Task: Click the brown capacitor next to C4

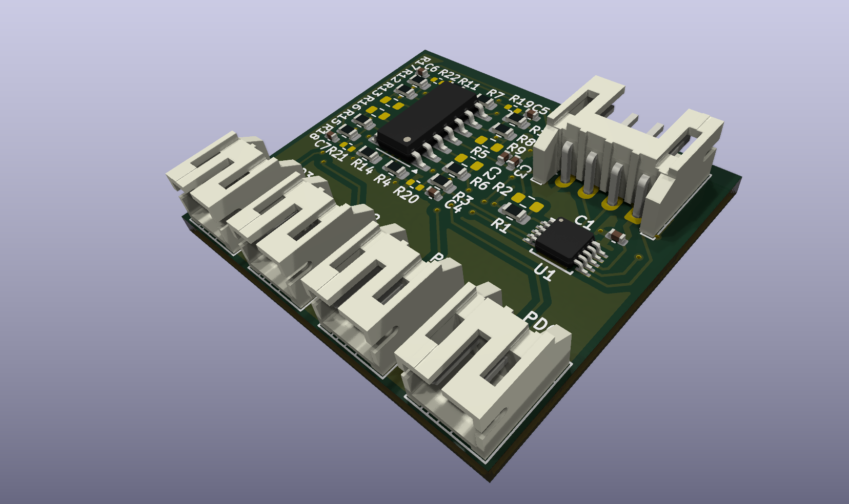Action: (x=433, y=193)
